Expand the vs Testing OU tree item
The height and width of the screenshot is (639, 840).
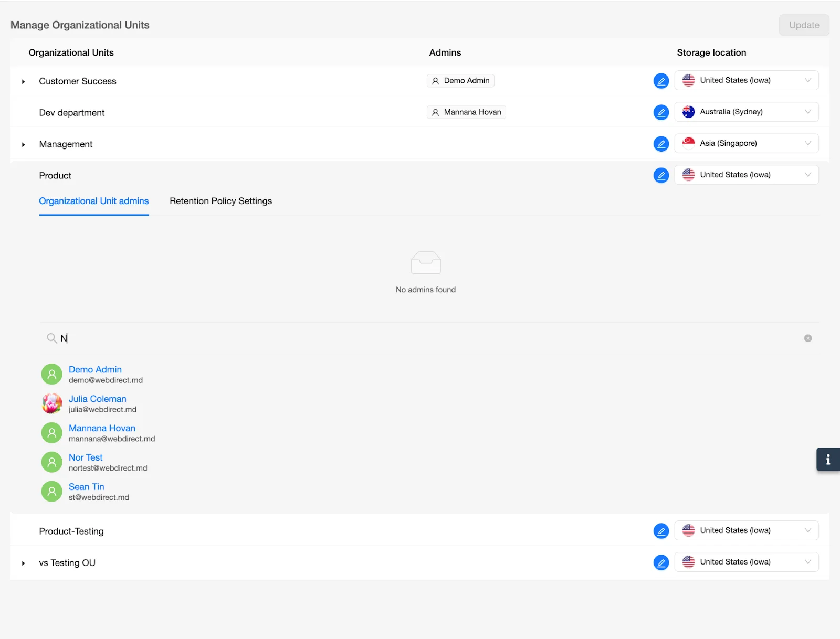23,563
